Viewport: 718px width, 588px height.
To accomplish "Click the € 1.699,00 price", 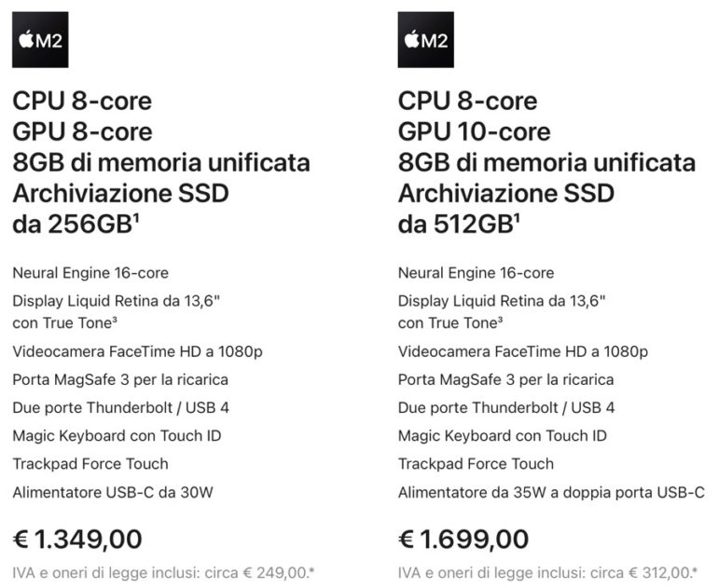I will tap(463, 539).
